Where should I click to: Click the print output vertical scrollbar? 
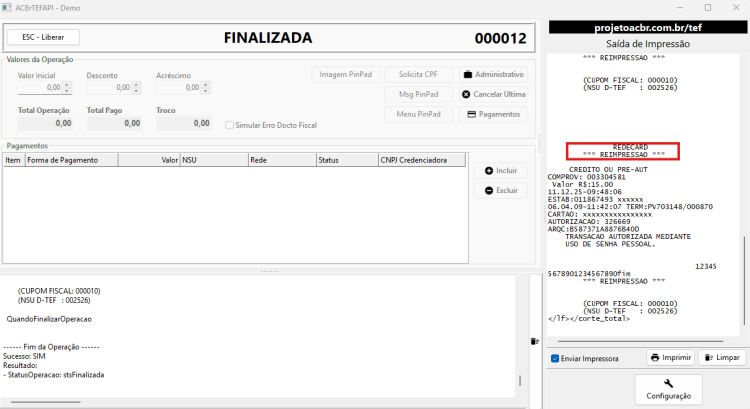point(744,281)
